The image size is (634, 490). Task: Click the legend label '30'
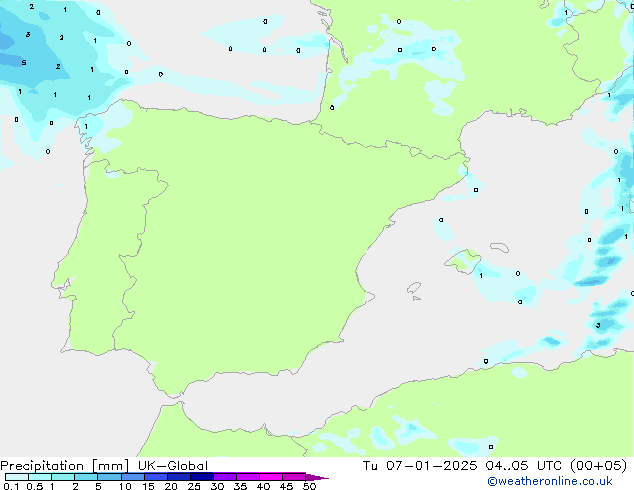click(x=217, y=486)
